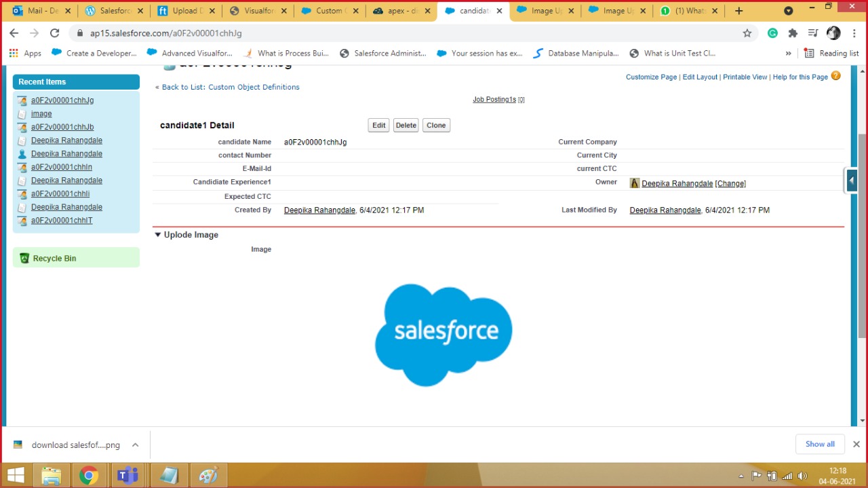Click the Salesforce logo image

[x=443, y=334]
